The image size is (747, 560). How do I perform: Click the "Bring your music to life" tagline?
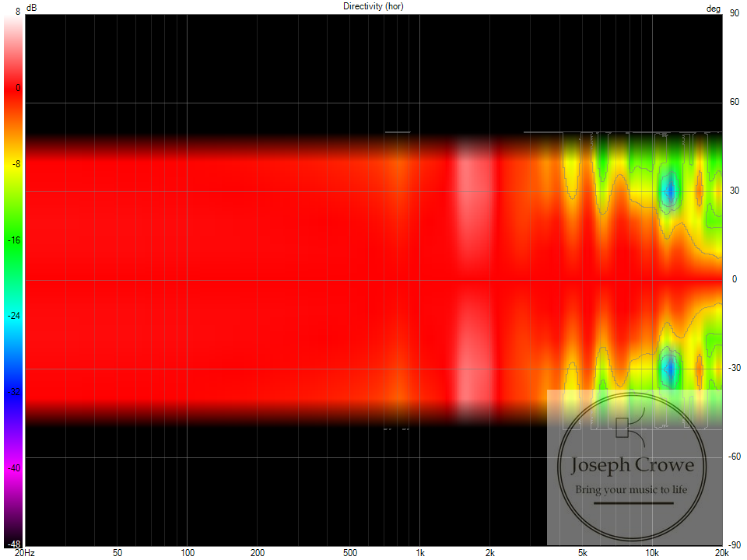tap(633, 490)
